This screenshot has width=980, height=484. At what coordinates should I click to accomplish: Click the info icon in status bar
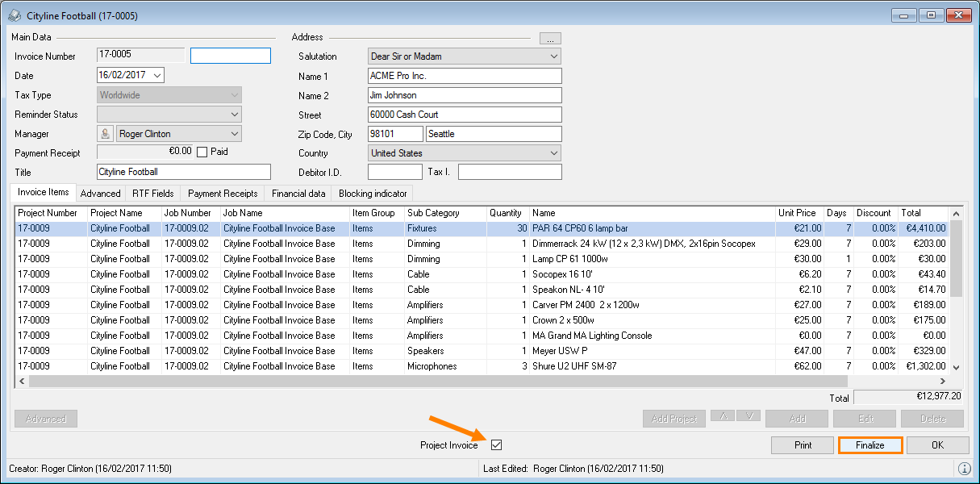964,469
